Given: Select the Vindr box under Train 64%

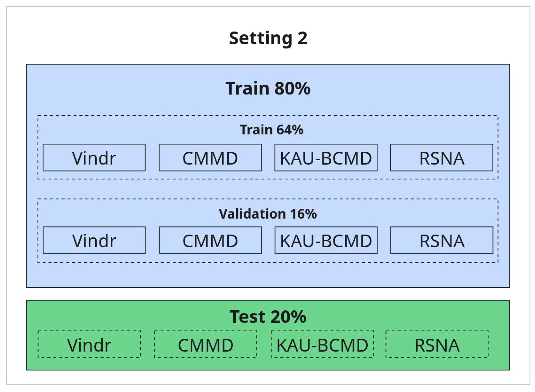Looking at the screenshot, I should click(x=94, y=158).
